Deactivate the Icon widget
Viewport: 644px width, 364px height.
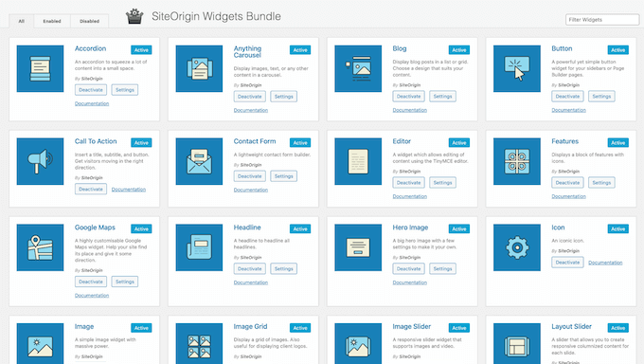pyautogui.click(x=567, y=263)
